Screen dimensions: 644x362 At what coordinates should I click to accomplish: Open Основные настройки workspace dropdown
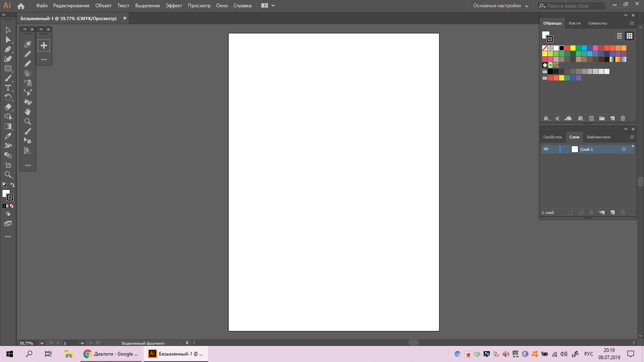tap(500, 6)
